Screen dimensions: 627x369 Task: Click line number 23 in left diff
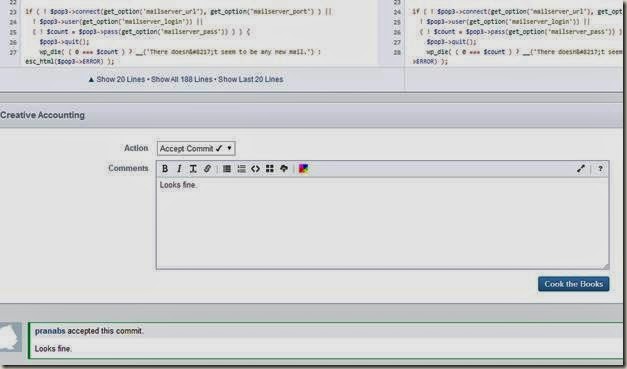click(13, 12)
